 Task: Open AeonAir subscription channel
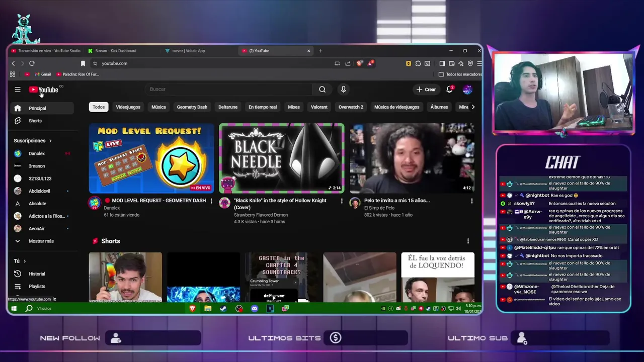coord(42,229)
